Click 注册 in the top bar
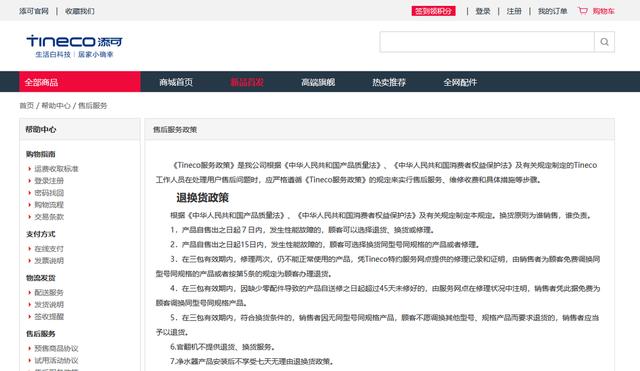Screen dimensions: 640x371 pos(514,11)
